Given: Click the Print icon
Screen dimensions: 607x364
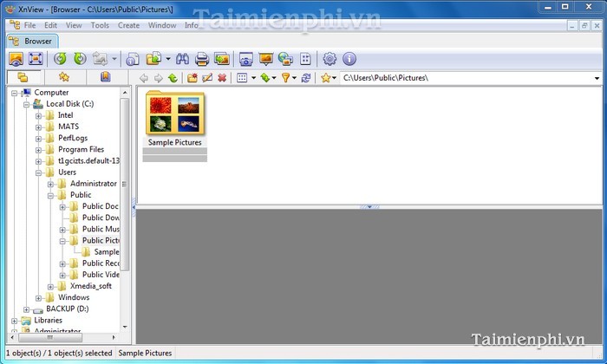Looking at the screenshot, I should pyautogui.click(x=202, y=59).
